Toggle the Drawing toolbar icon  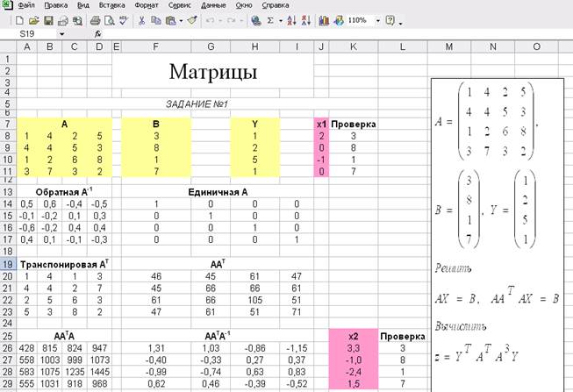[339, 20]
